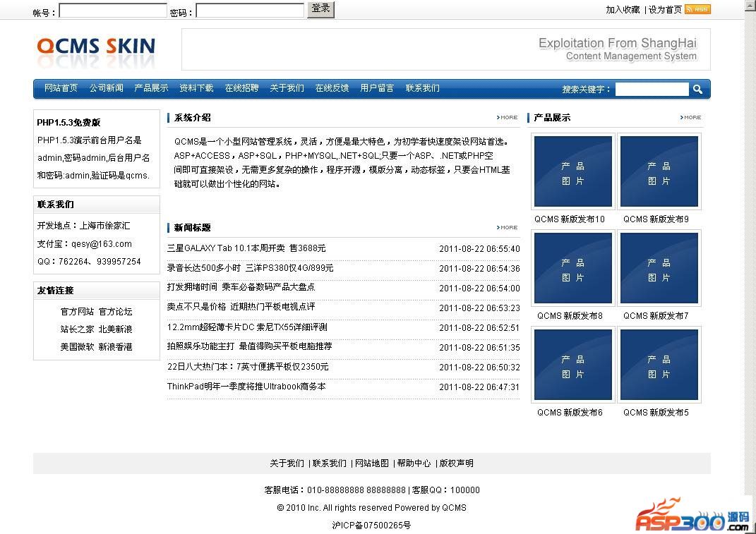756x534 pixels.
Task: Click the 搜索关键字 search input
Action: (652, 89)
